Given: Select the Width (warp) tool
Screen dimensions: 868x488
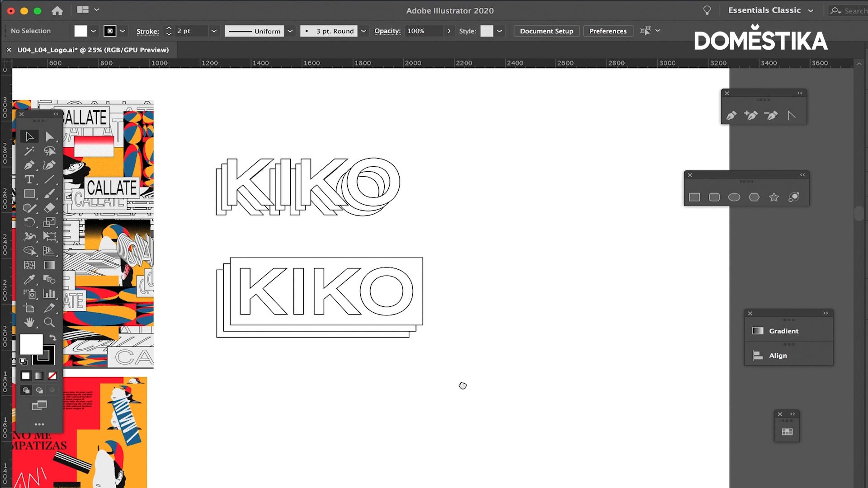Looking at the screenshot, I should click(x=29, y=236).
